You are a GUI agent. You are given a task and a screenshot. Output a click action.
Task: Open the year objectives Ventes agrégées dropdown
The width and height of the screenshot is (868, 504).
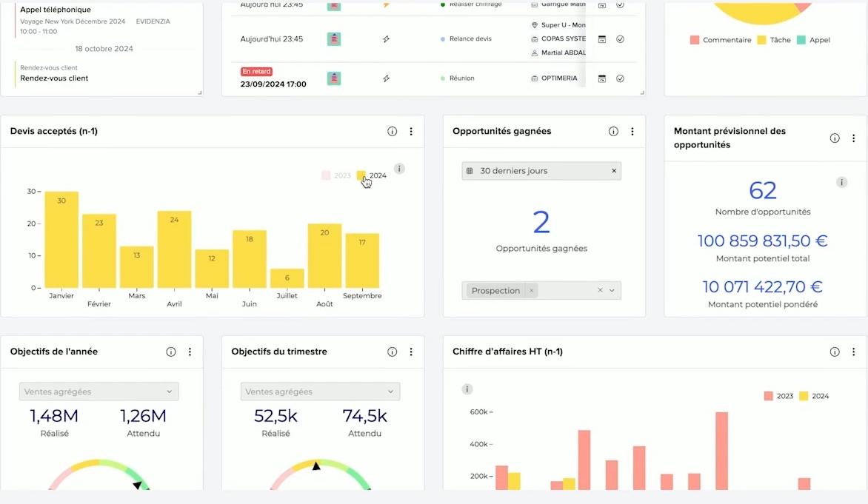click(x=99, y=392)
